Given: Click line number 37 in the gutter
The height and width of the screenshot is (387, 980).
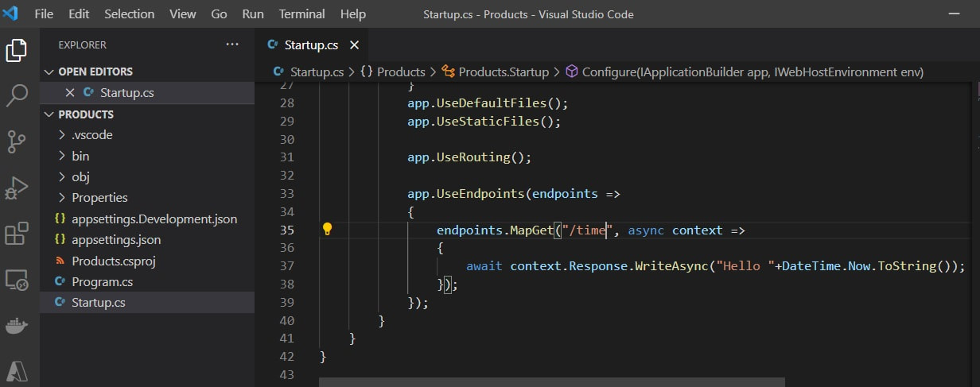Looking at the screenshot, I should point(287,265).
